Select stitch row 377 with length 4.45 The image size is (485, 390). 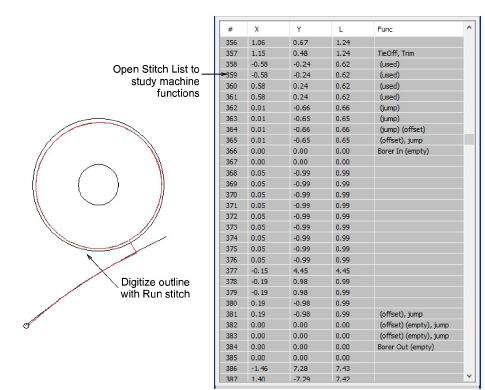point(342,271)
